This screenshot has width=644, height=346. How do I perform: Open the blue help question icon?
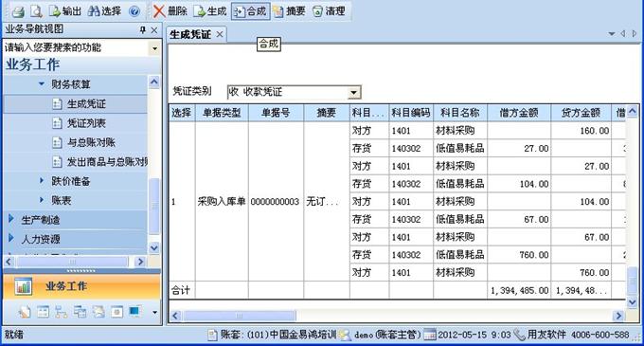[x=134, y=11]
